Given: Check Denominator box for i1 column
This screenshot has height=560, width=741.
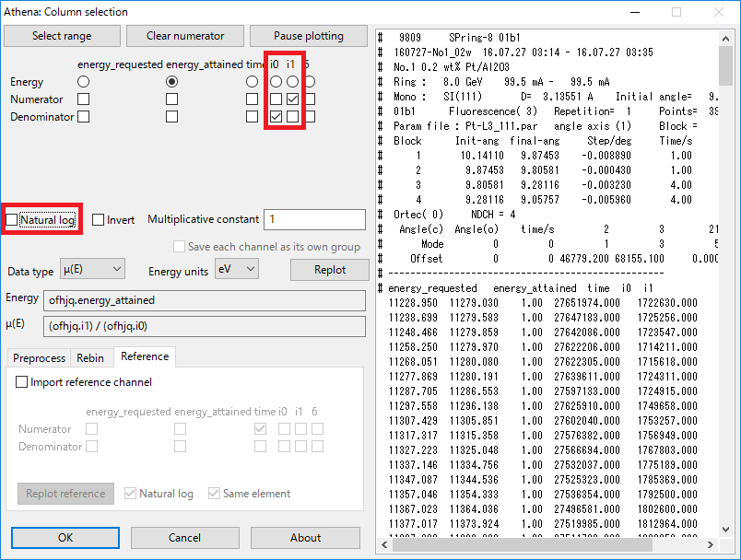Looking at the screenshot, I should pyautogui.click(x=292, y=117).
